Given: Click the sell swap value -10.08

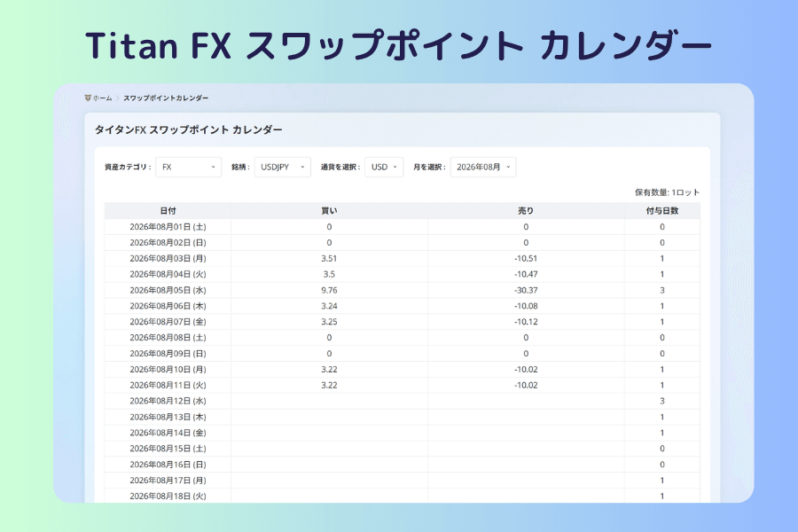Looking at the screenshot, I should tap(526, 306).
